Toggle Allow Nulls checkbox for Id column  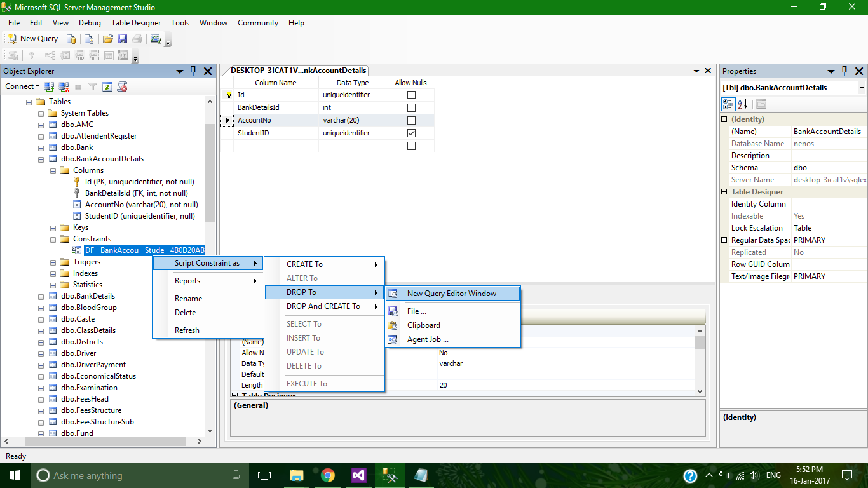point(411,95)
